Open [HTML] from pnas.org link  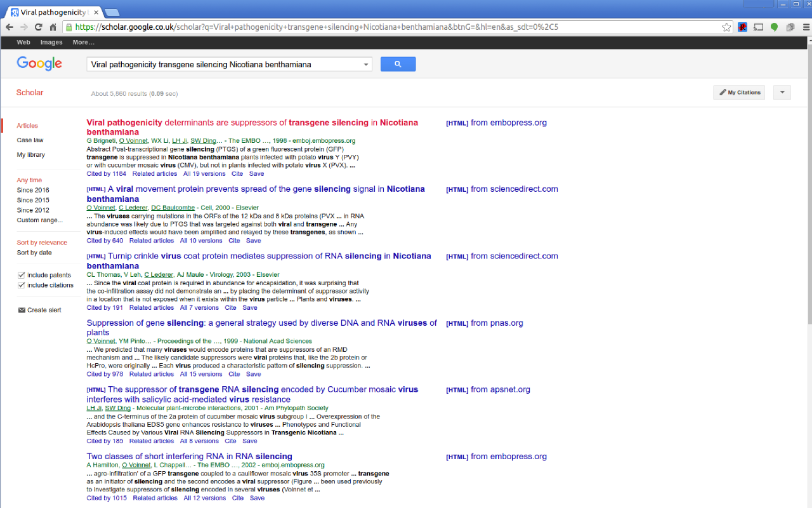pos(485,323)
